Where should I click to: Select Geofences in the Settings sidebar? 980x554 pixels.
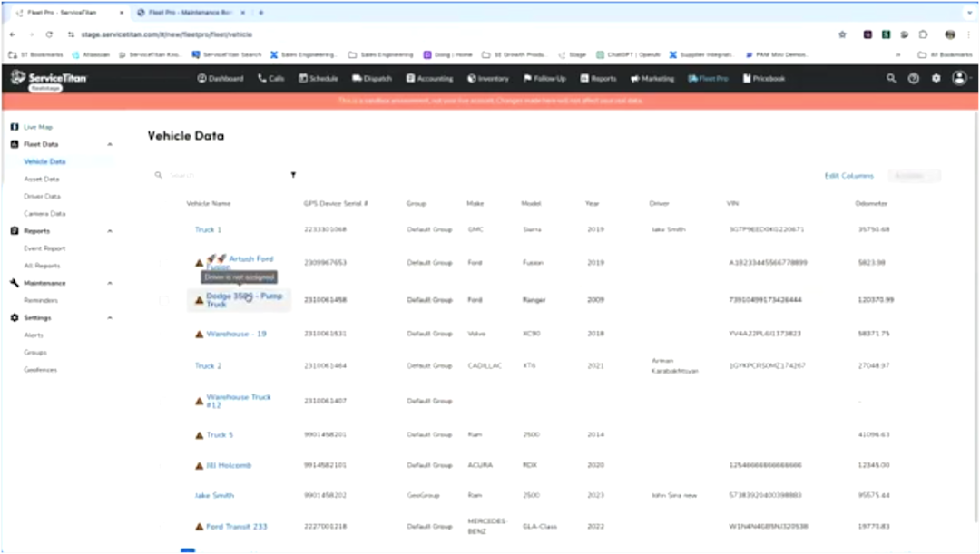click(x=40, y=370)
